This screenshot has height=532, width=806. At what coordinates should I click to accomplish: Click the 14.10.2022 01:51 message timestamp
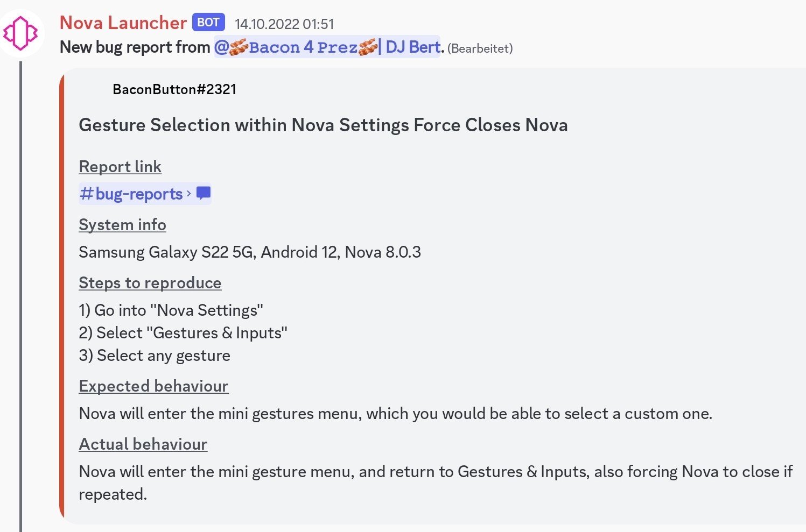pyautogui.click(x=284, y=24)
